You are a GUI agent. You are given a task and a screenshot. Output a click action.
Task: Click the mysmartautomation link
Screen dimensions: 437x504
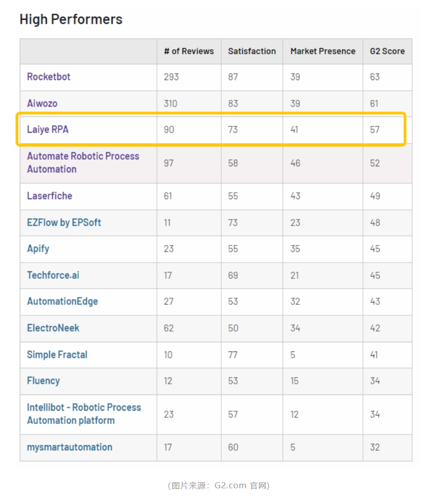click(70, 447)
